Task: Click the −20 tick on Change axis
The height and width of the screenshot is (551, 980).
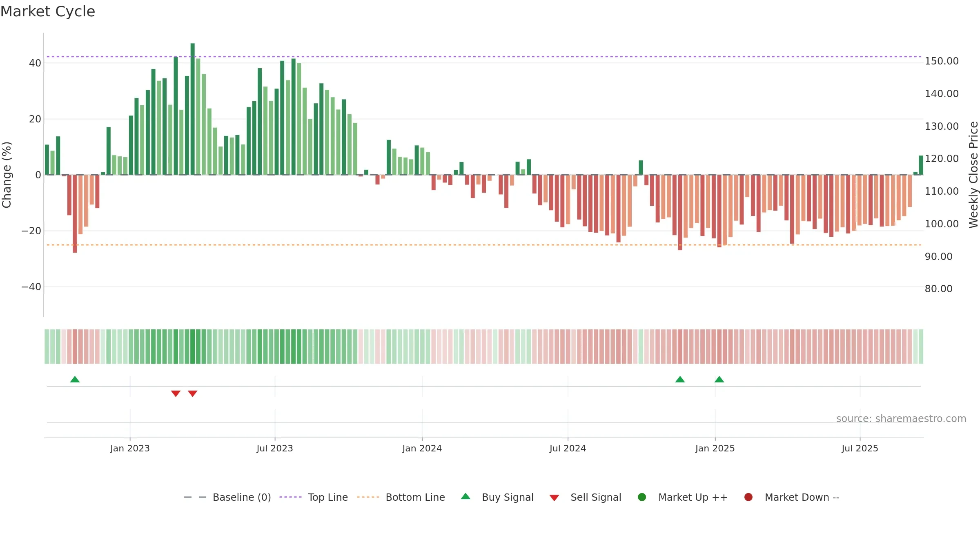Action: [x=31, y=231]
